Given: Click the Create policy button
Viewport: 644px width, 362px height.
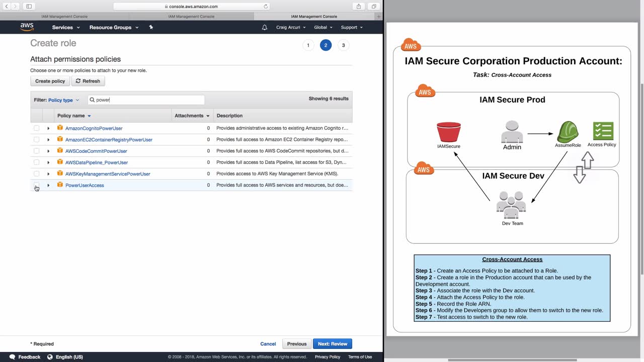Looking at the screenshot, I should click(x=50, y=81).
